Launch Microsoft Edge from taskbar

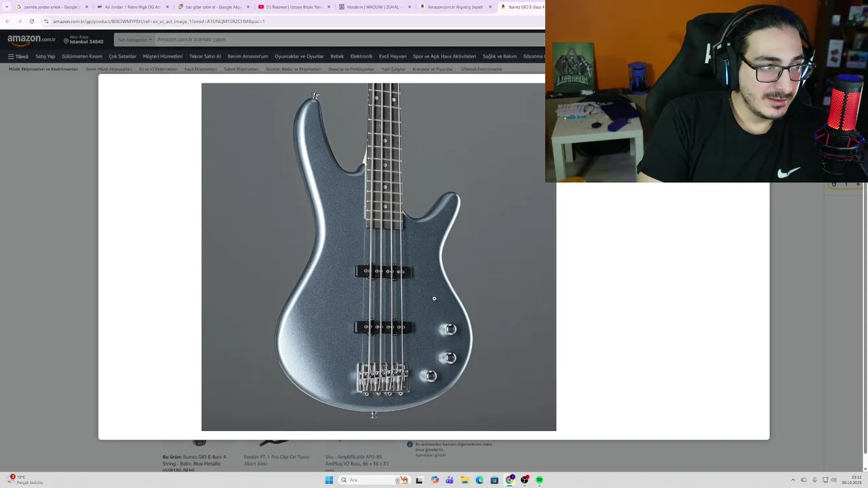(x=479, y=480)
